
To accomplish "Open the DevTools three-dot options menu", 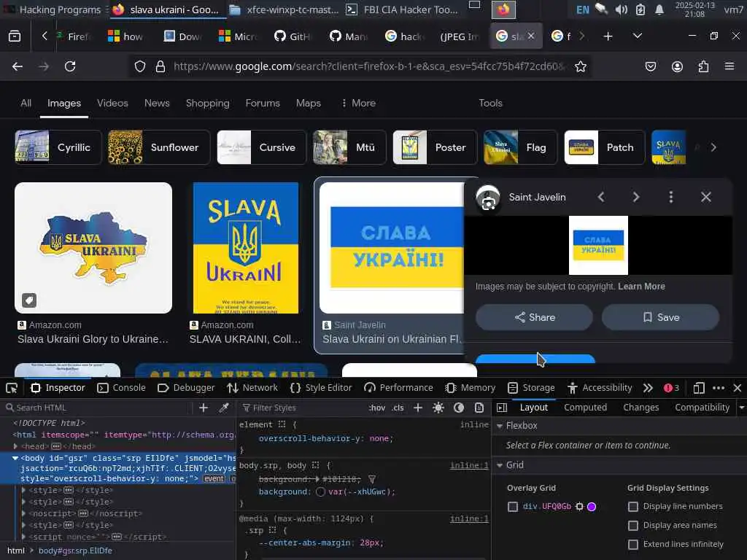I will click(719, 388).
